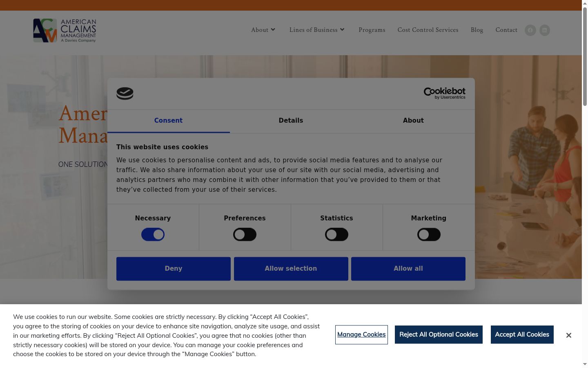Click the Allow selection button
588x368 pixels.
pos(291,269)
